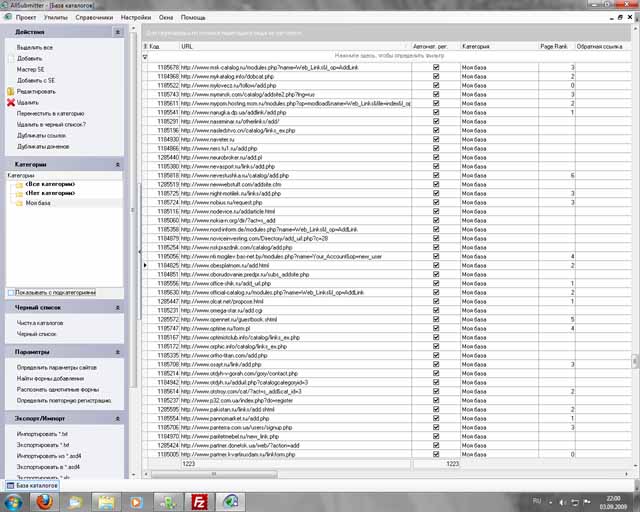The height and width of the screenshot is (512, 640).
Task: Toggle 'Показывать с подкатегориями' checkbox
Action: pyautogui.click(x=11, y=292)
